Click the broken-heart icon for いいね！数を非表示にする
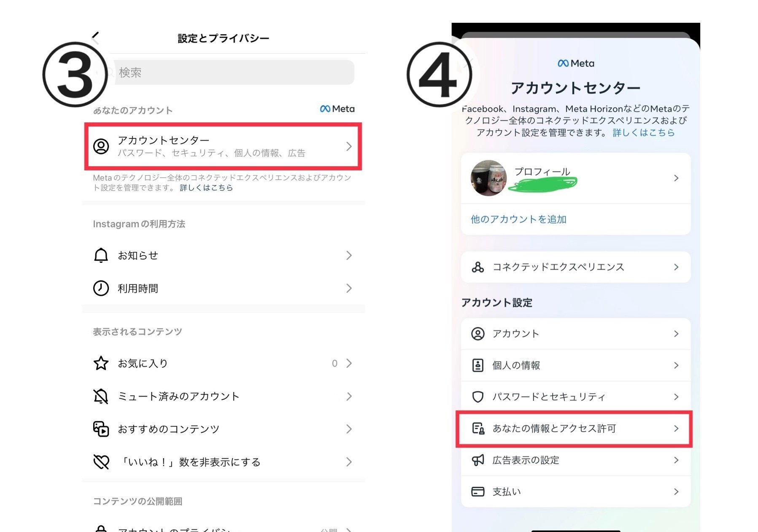 pyautogui.click(x=101, y=462)
